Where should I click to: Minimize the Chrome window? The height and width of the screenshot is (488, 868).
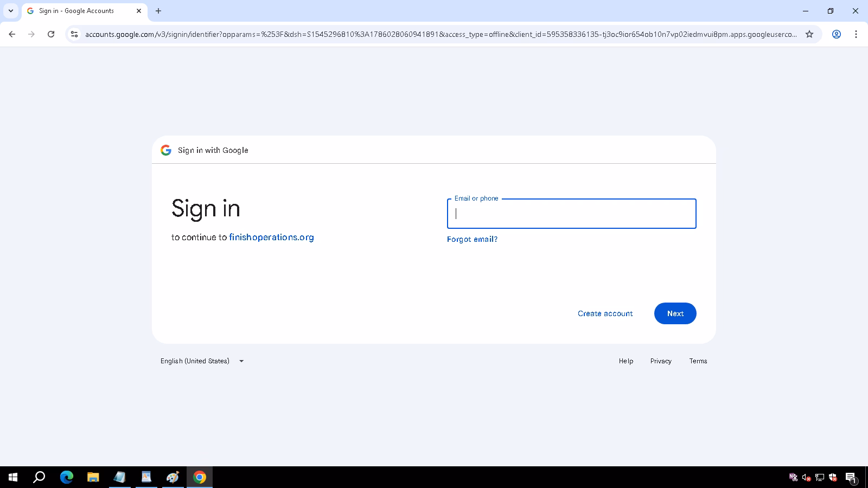806,11
